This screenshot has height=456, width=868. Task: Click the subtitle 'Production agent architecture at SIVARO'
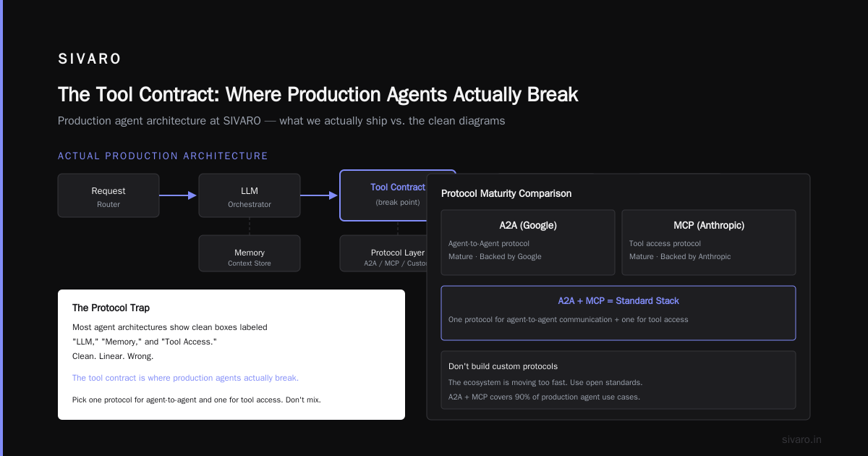[x=281, y=121]
